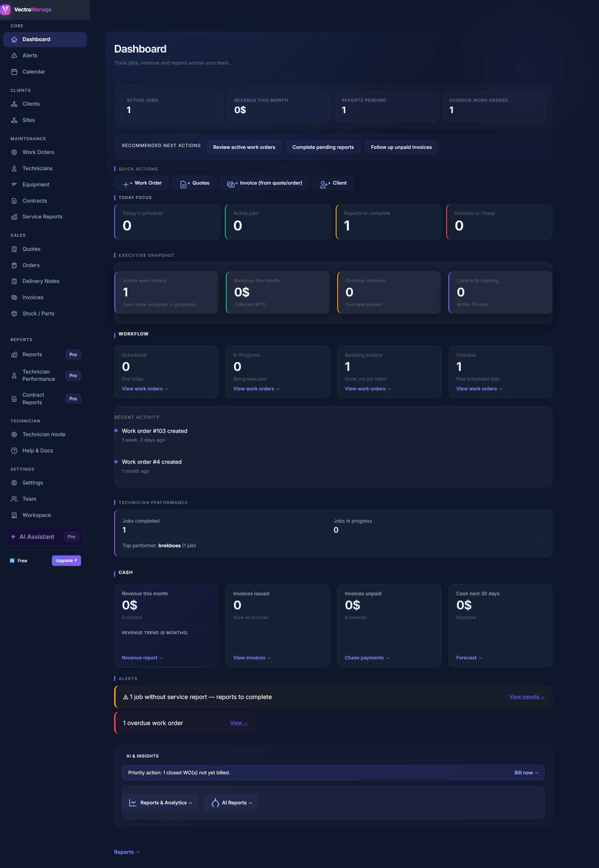Click the VectraManage logo icon
The height and width of the screenshot is (868, 599).
(5, 9)
